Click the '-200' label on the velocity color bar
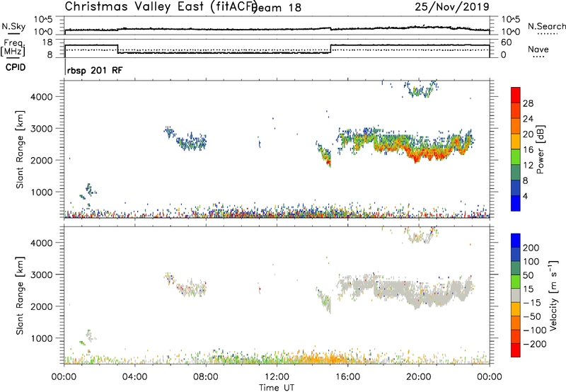566x392 pixels. click(x=534, y=344)
